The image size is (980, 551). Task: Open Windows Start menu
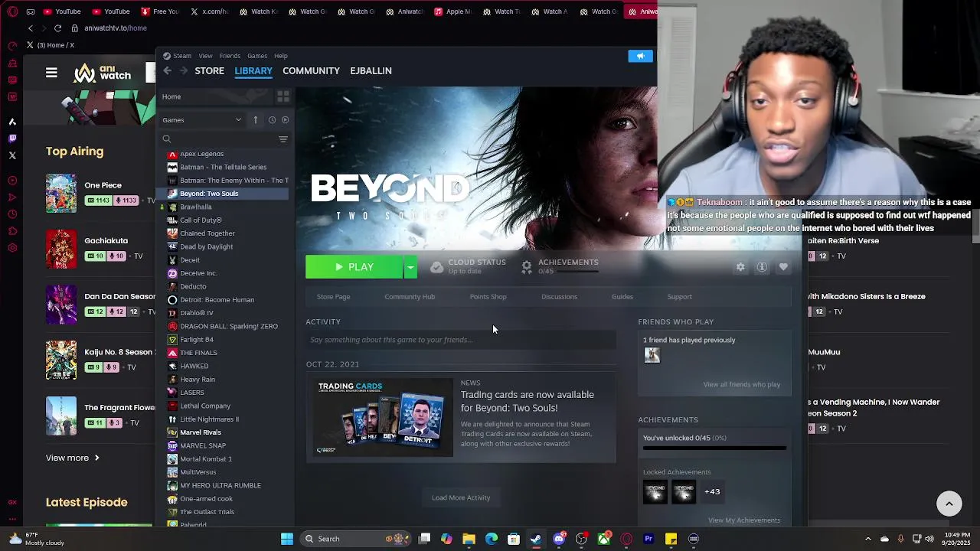[287, 539]
